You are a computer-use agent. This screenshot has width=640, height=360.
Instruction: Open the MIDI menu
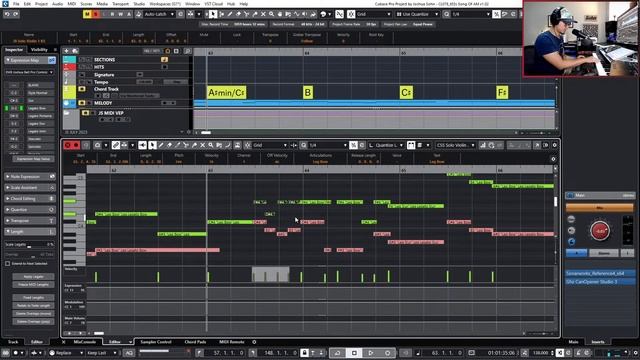[x=71, y=4]
